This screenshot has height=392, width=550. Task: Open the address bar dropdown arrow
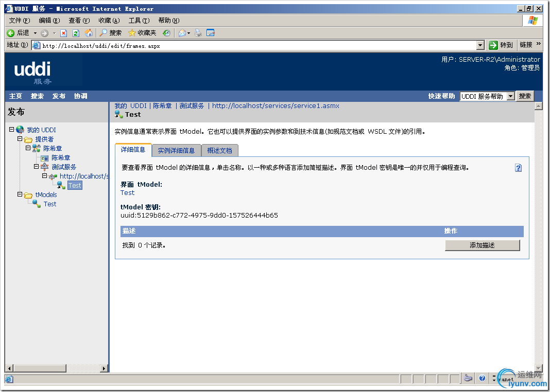point(480,45)
